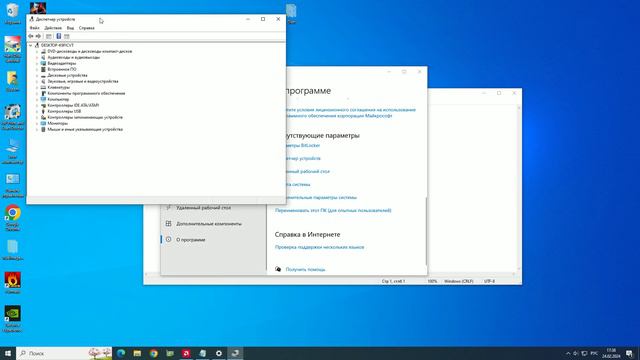
Task: Open File Explorer from the taskbar
Action: coord(137,353)
